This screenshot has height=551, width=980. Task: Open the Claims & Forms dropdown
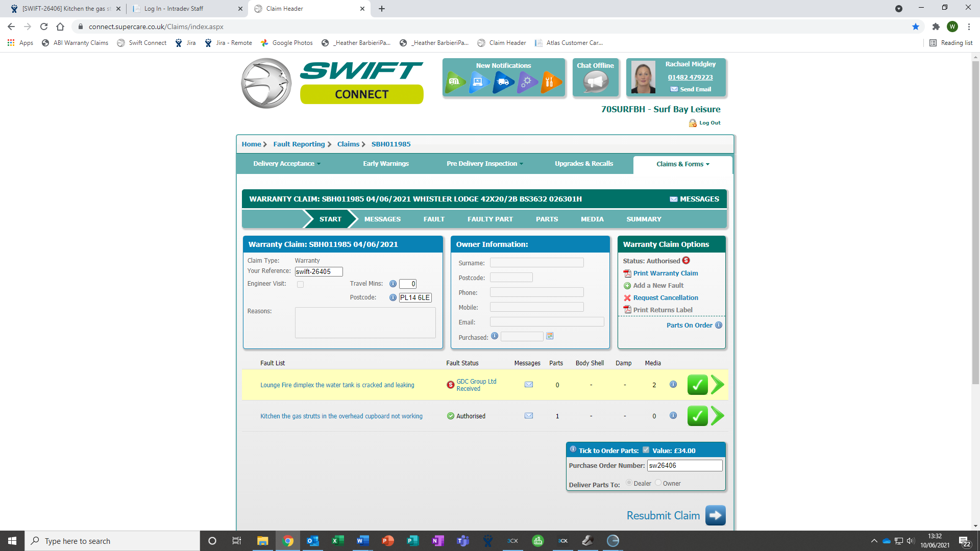tap(682, 164)
